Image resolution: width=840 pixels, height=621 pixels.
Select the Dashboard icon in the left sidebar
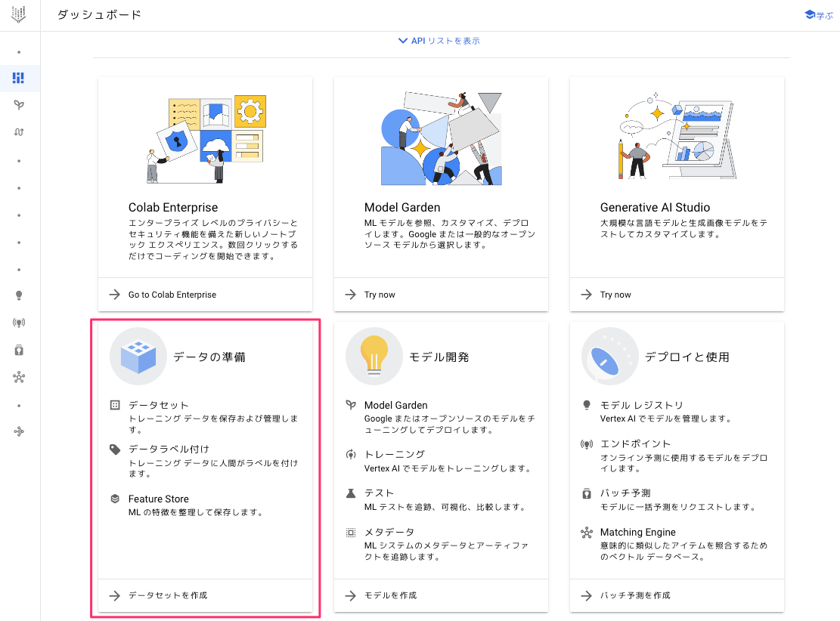[19, 78]
